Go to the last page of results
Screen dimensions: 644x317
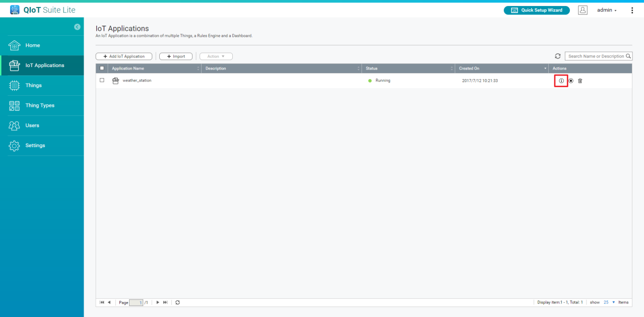(165, 302)
